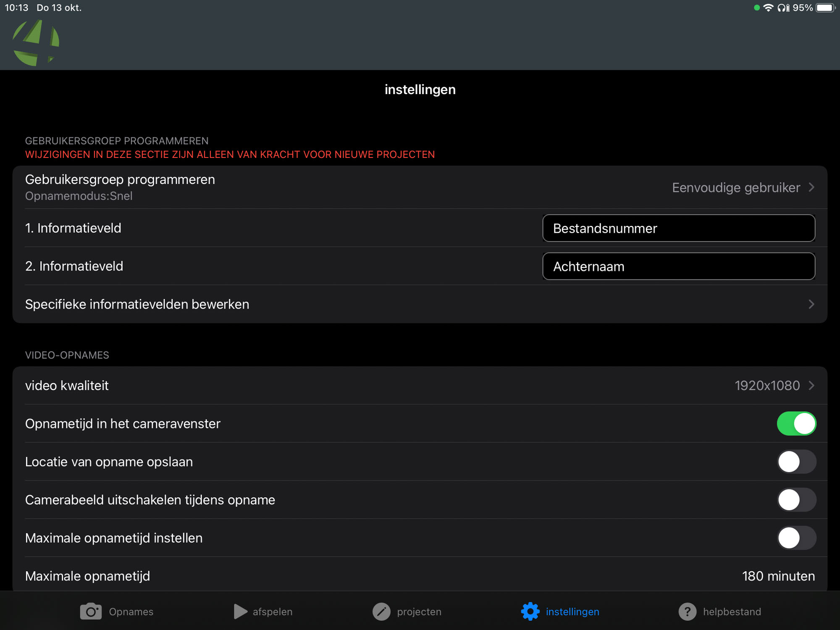Switch to the projecten tab
This screenshot has height=630, width=840.
pyautogui.click(x=419, y=612)
